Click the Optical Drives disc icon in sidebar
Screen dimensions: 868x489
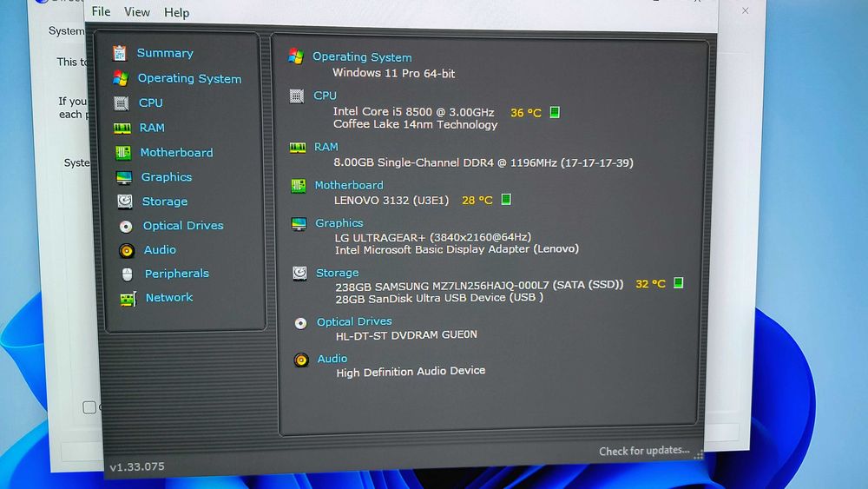(x=126, y=226)
